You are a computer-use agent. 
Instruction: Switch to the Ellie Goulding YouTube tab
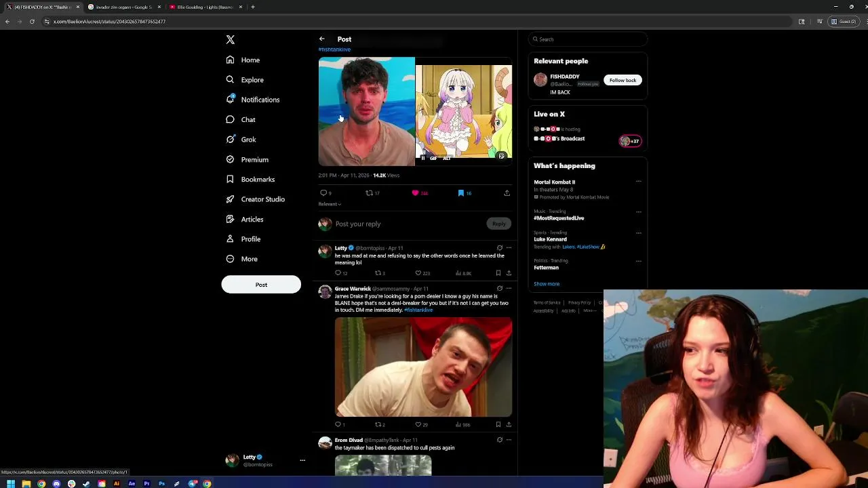pos(205,7)
